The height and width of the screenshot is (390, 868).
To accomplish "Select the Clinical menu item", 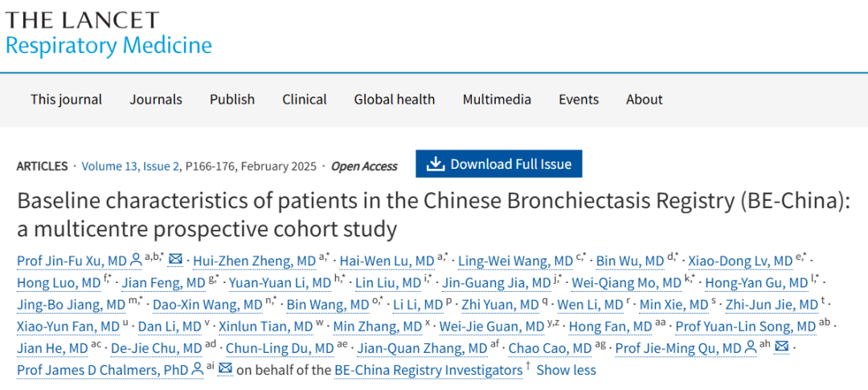I will pos(304,100).
